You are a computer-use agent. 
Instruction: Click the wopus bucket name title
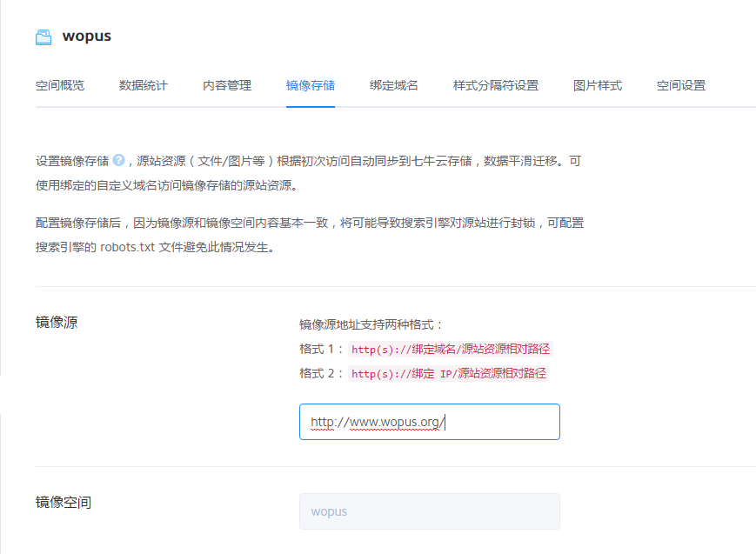[x=87, y=37]
